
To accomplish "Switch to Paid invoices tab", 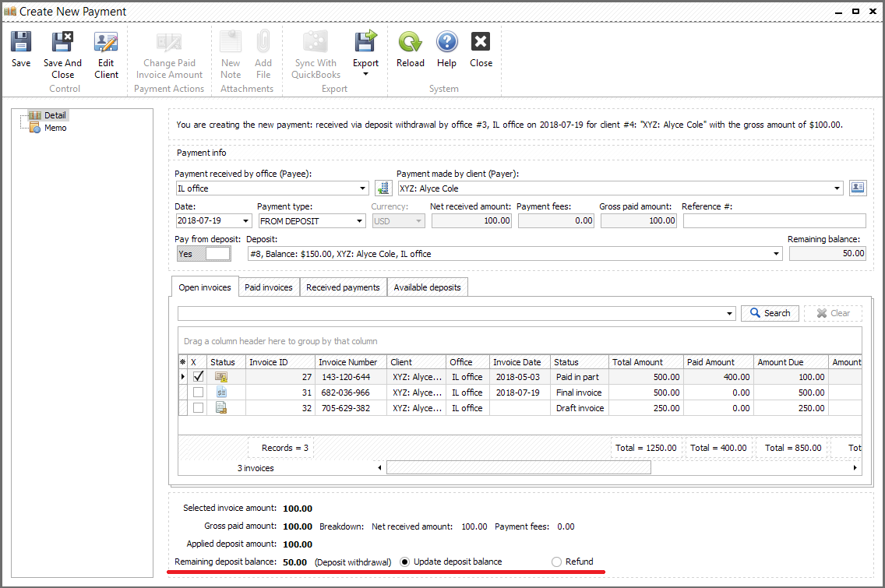I will 269,287.
